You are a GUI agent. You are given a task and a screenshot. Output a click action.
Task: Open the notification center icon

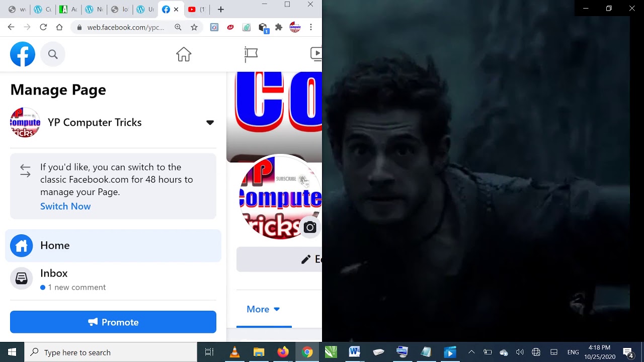[x=628, y=352]
